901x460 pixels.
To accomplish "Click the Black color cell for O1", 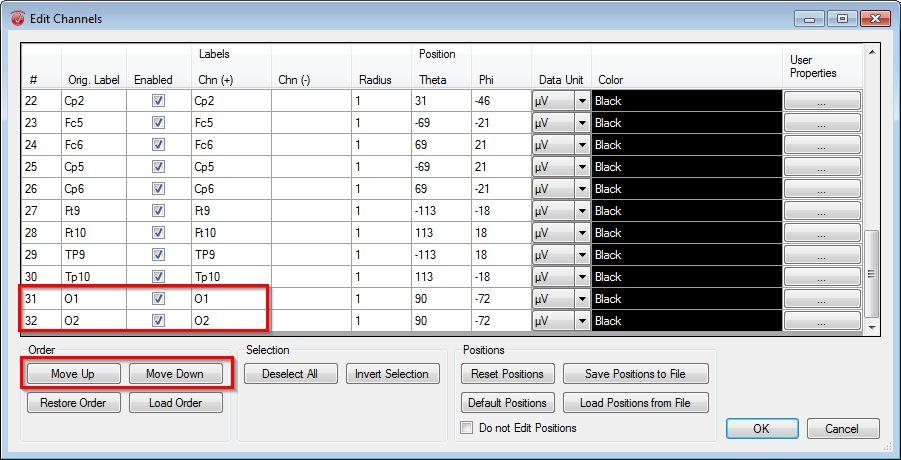I will (x=687, y=299).
